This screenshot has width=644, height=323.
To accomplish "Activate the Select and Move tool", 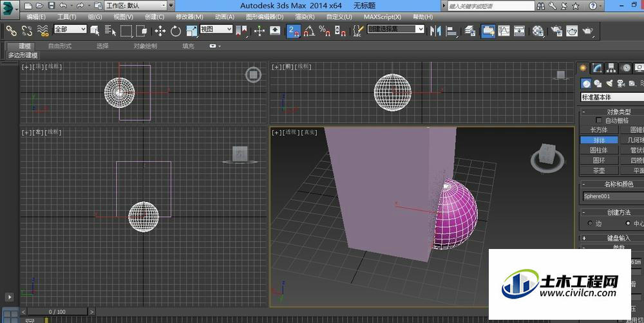I will [x=160, y=30].
